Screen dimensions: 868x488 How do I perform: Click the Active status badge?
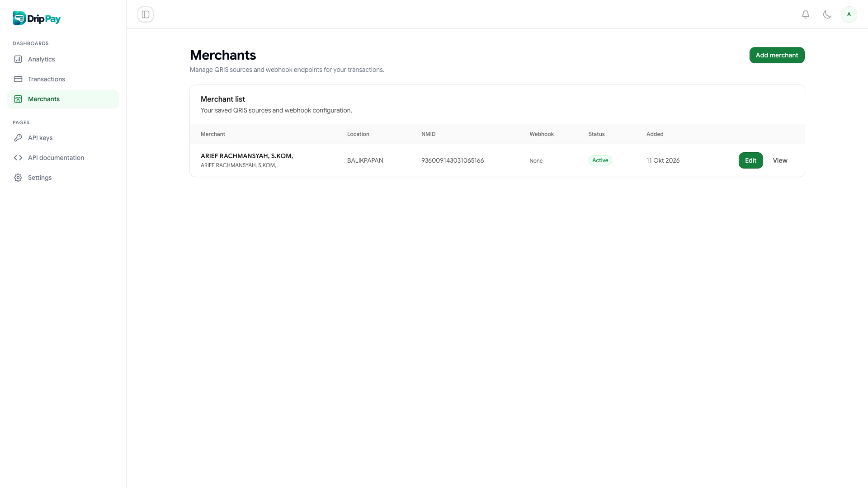pyautogui.click(x=600, y=160)
